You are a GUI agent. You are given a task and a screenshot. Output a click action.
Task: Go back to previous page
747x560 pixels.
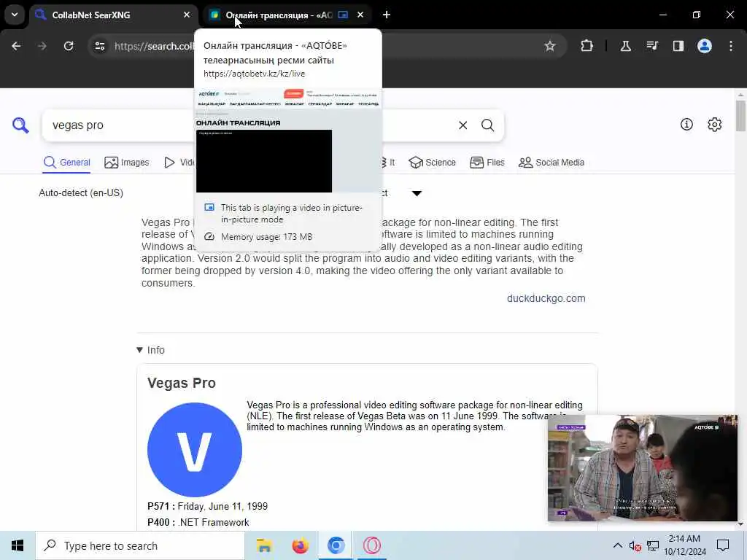[16, 46]
